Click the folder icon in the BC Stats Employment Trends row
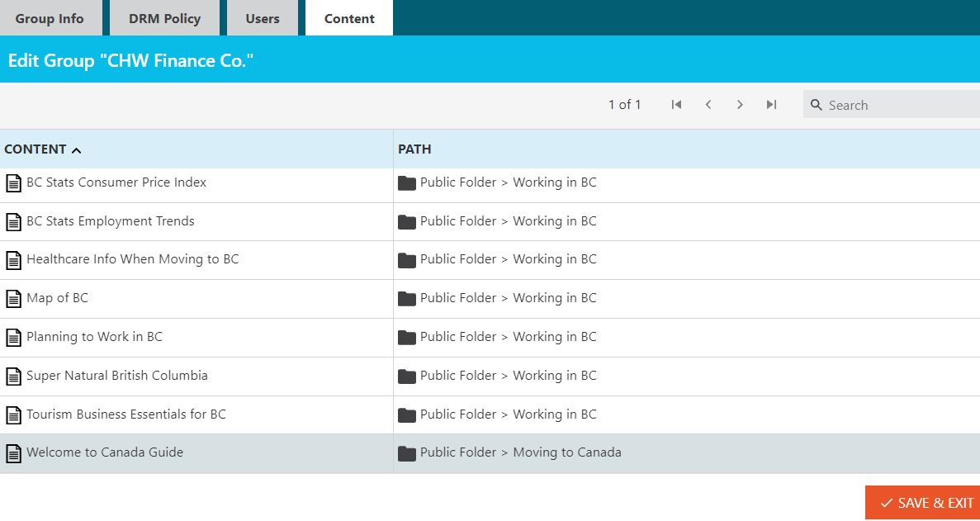 coord(407,222)
